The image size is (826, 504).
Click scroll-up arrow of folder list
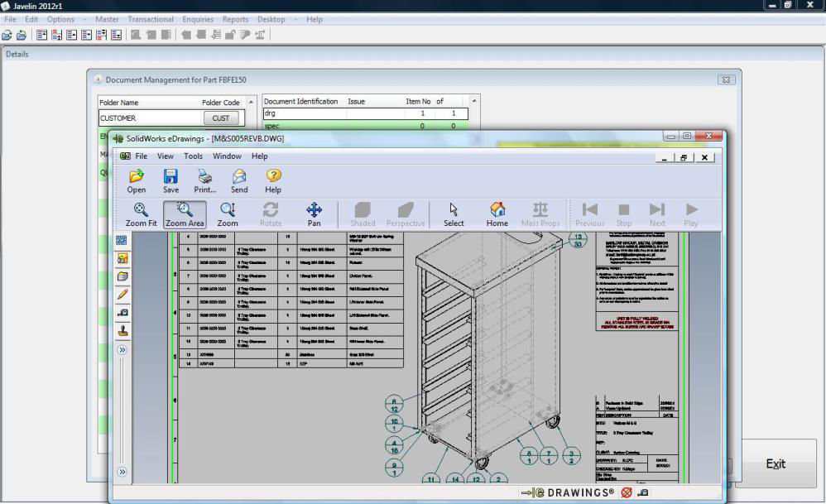pyautogui.click(x=251, y=102)
